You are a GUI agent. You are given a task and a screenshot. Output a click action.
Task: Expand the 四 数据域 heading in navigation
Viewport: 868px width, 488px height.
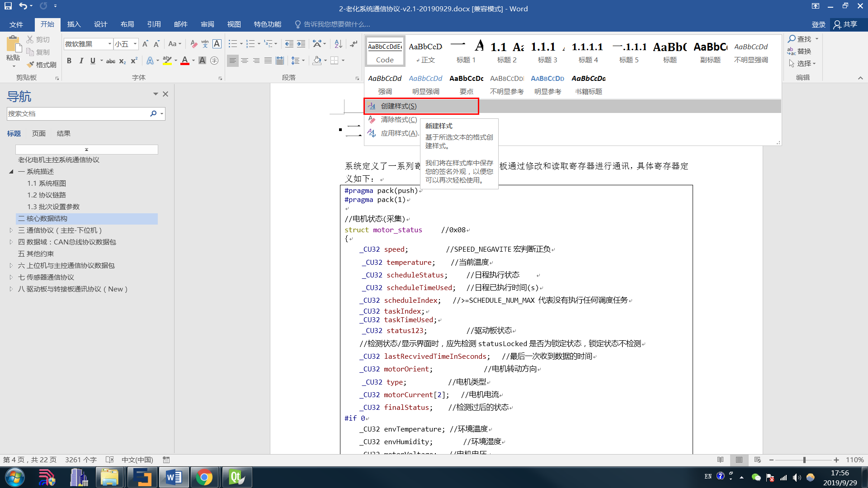point(11,242)
